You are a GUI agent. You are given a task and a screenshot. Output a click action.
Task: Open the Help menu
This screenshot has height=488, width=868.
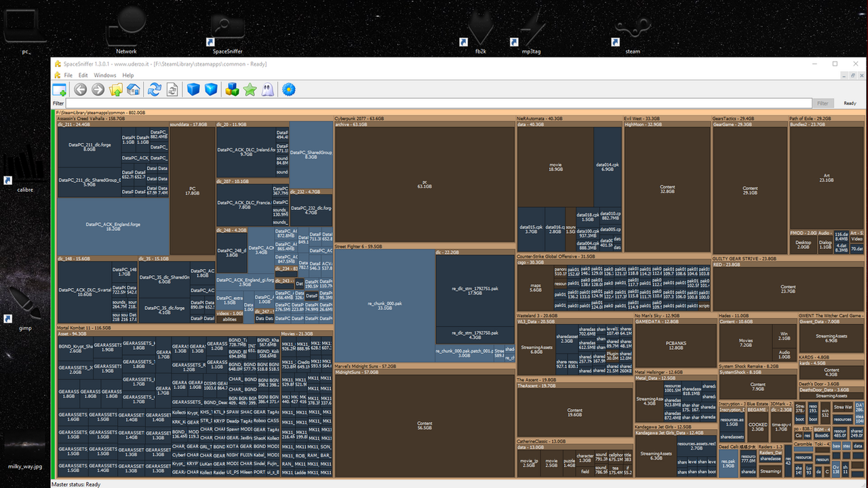point(128,75)
